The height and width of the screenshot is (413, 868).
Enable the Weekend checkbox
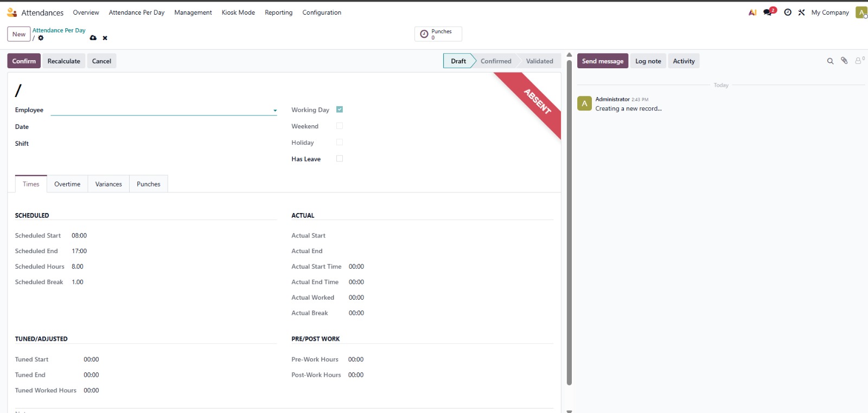340,126
